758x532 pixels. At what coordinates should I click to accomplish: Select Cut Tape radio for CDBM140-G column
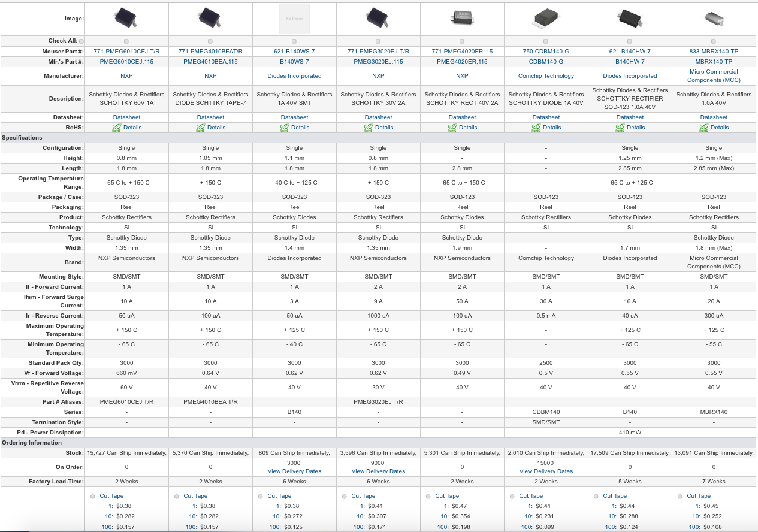512,496
